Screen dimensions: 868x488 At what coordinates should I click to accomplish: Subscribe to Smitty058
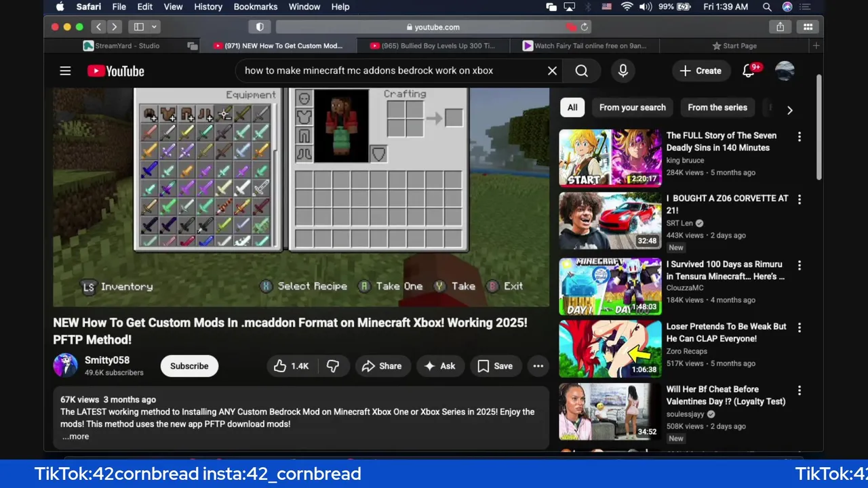point(189,366)
